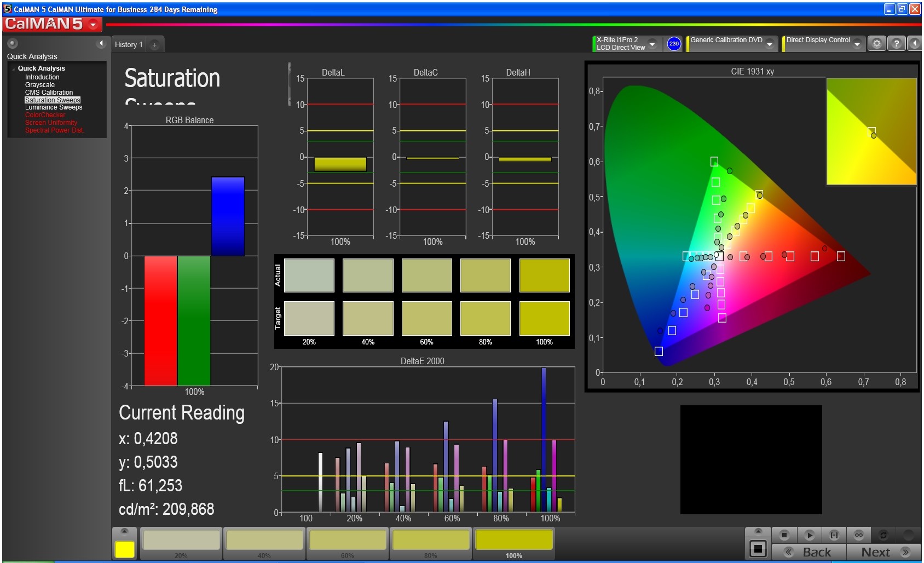Toggle the round button above Quick Analysis
Viewport: 924px width, 563px height.
click(13, 43)
